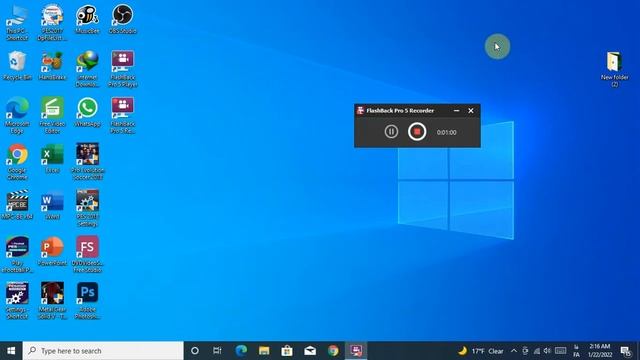
Task: Select the Recycle Bin icon
Action: [x=17, y=66]
